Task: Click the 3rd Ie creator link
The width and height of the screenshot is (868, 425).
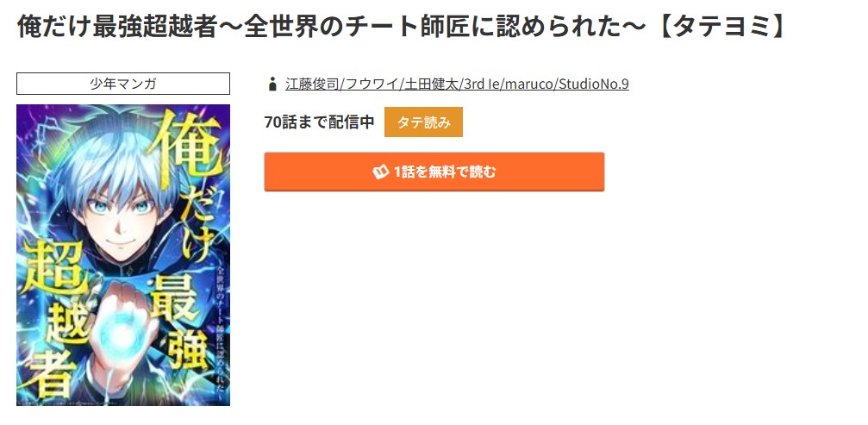Action: click(x=481, y=84)
